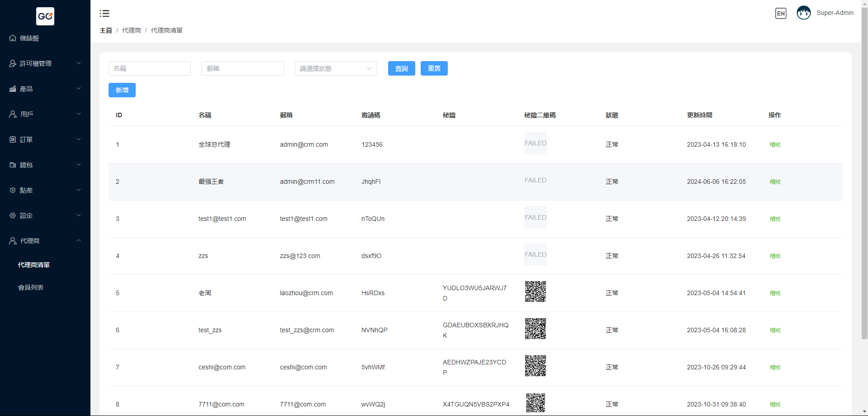Screen dimensions: 868x416
Task: Open the QR code thumbnail for 老周
Action: point(535,292)
